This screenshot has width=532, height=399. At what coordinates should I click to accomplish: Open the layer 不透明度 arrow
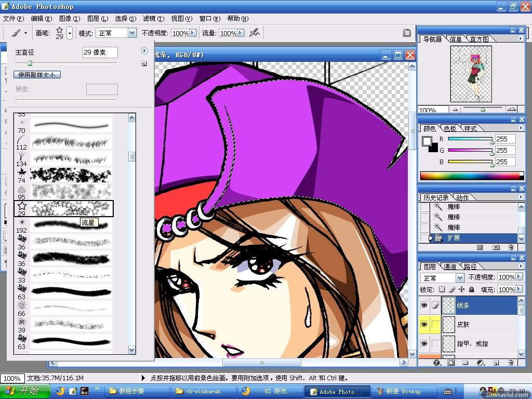(x=519, y=277)
